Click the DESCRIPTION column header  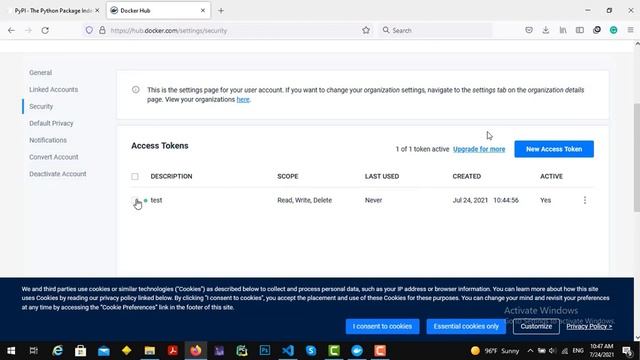[171, 176]
